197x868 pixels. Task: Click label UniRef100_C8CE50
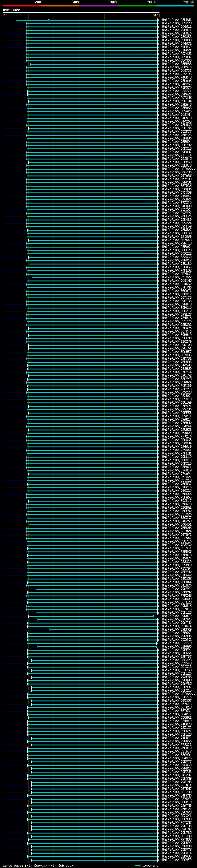[x=176, y=511]
